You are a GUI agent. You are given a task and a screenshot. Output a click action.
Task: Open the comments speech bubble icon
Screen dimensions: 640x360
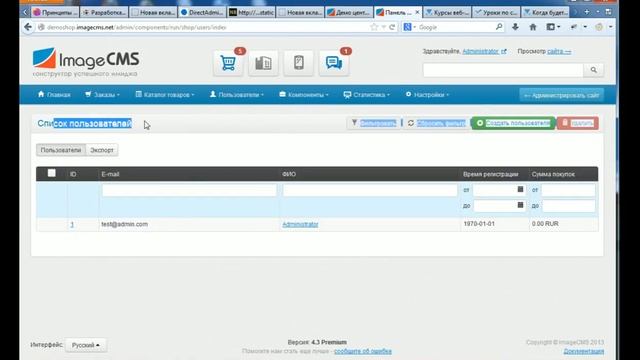[334, 63]
